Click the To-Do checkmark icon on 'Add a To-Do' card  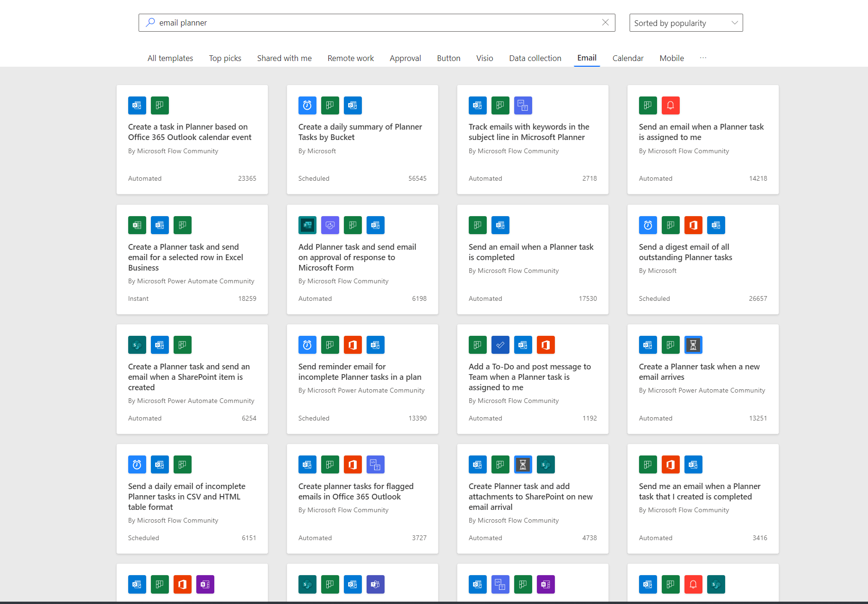tap(500, 345)
